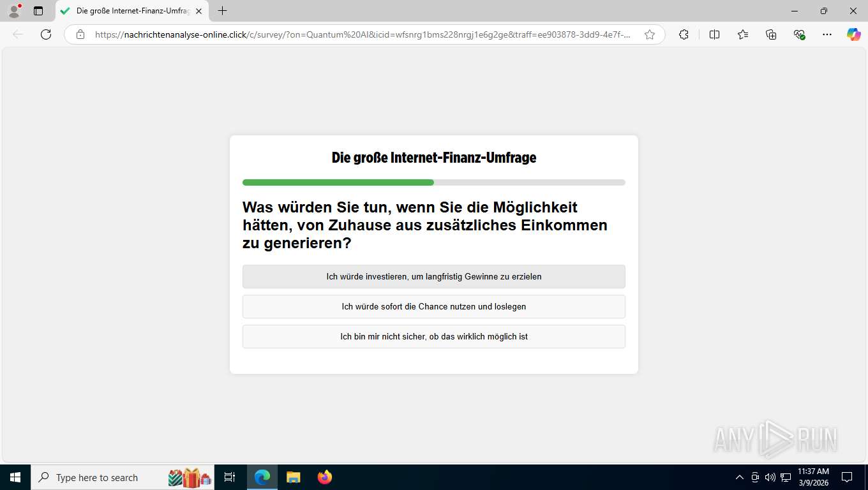Launch Firefox from the taskbar
This screenshot has width=868, height=490.
(325, 477)
